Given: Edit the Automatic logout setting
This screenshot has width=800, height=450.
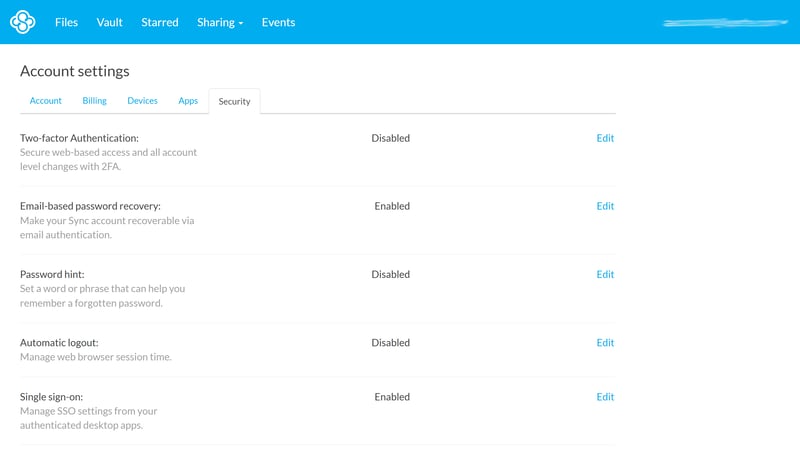Looking at the screenshot, I should click(x=605, y=342).
